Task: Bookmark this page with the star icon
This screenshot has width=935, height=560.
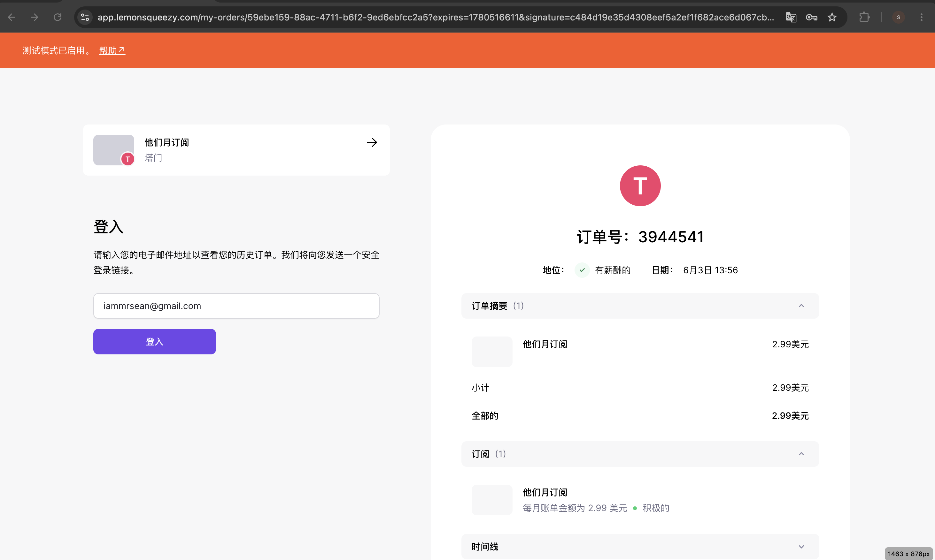Action: [832, 17]
